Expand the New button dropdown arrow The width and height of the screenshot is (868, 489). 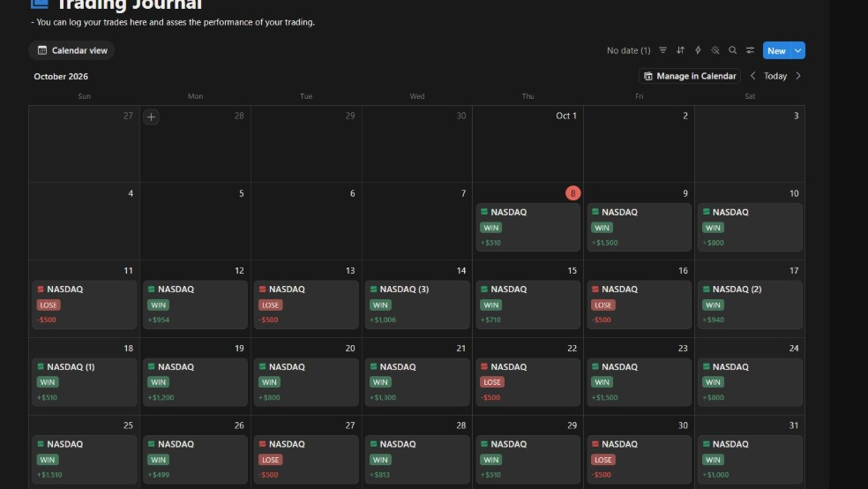point(797,50)
